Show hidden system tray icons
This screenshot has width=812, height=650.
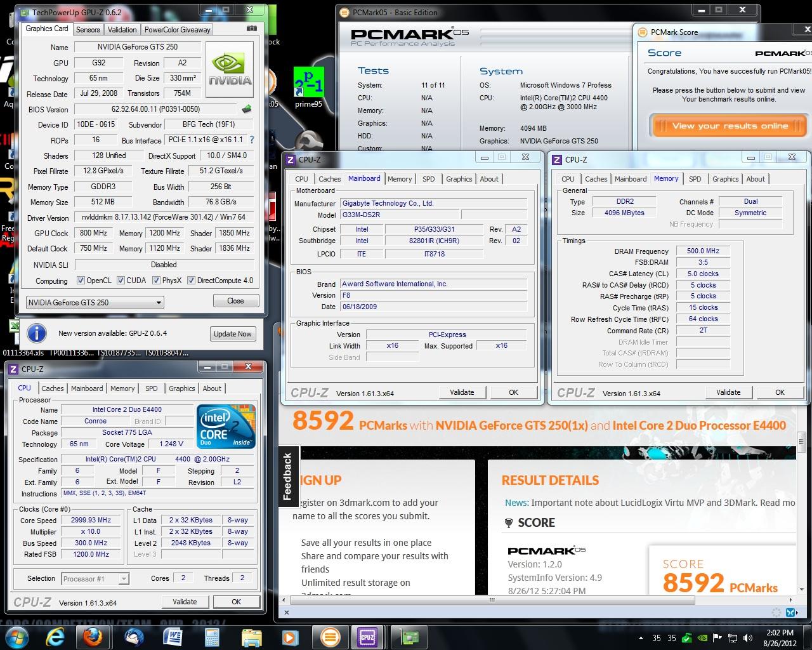pos(640,638)
